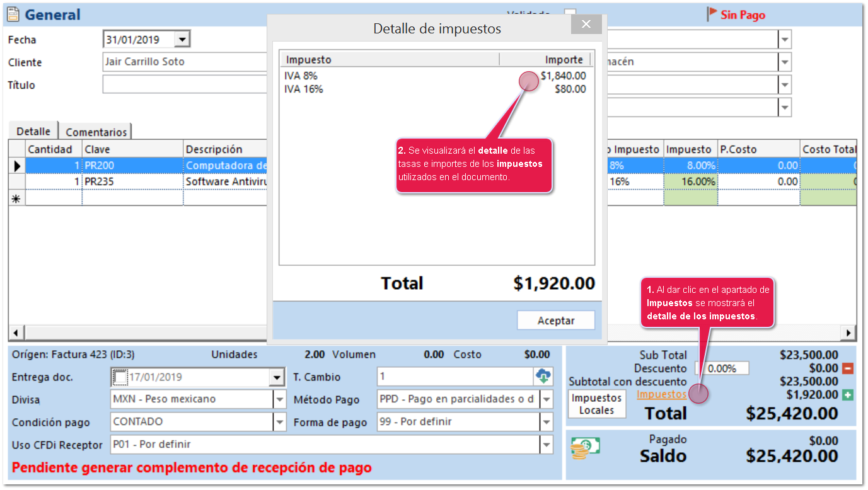The width and height of the screenshot is (868, 490).
Task: Click the orange Impuestos link
Action: [661, 394]
